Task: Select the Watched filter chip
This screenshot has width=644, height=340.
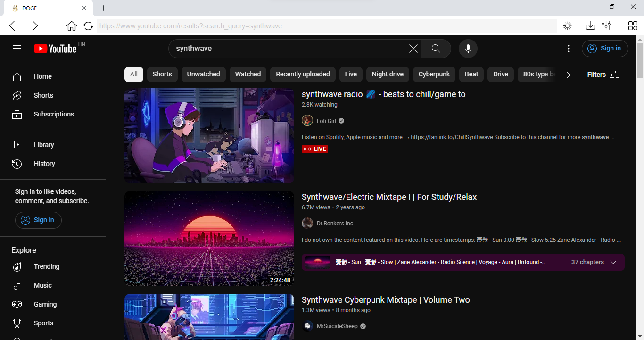Action: [x=248, y=74]
